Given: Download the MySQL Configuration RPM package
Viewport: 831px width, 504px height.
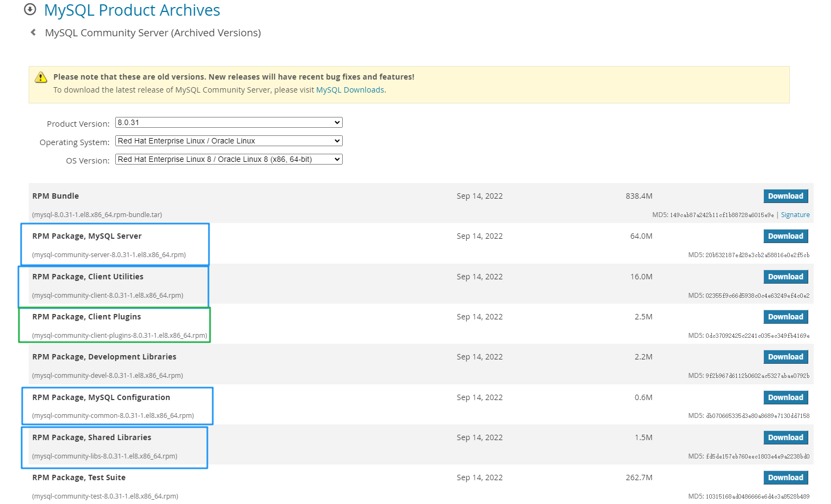Looking at the screenshot, I should 786,397.
